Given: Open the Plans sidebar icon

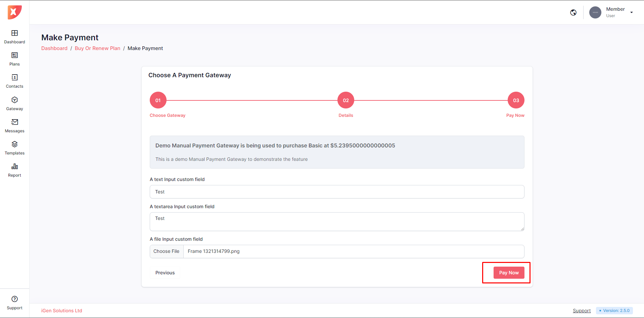Looking at the screenshot, I should coord(14,55).
